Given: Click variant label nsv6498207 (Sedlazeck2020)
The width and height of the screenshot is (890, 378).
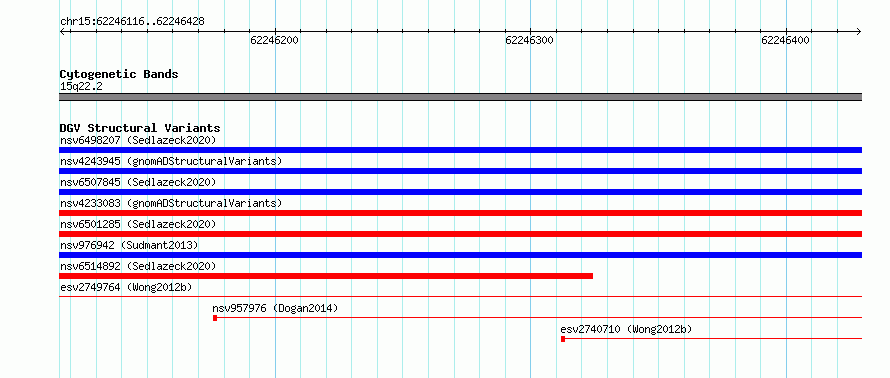Looking at the screenshot, I should click(138, 140).
